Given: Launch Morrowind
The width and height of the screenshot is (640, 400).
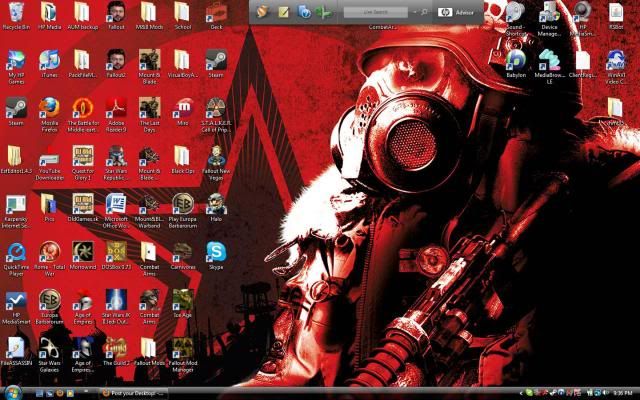Looking at the screenshot, I should tap(82, 255).
